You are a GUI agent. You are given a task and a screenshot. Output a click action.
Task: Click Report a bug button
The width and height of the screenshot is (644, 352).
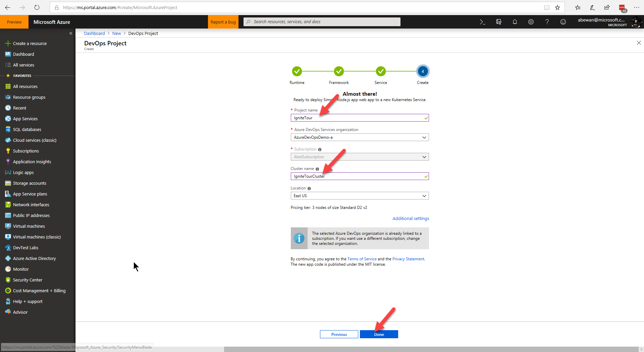pyautogui.click(x=223, y=22)
